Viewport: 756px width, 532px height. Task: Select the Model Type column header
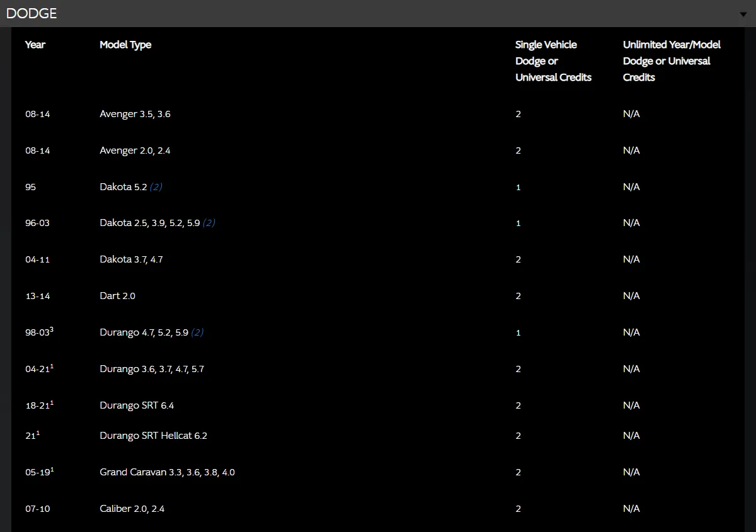(125, 45)
